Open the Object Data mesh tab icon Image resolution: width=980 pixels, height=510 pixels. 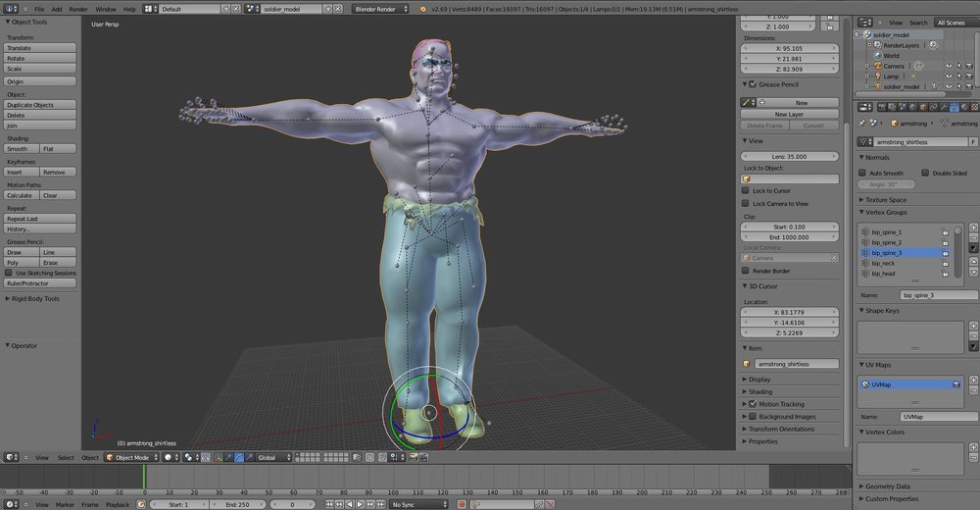pyautogui.click(x=955, y=107)
